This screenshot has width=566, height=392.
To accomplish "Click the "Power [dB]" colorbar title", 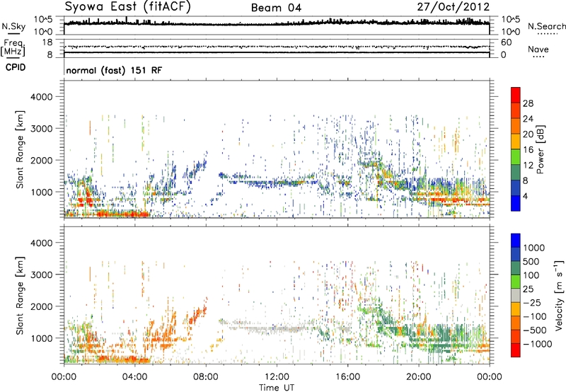I will [x=541, y=149].
